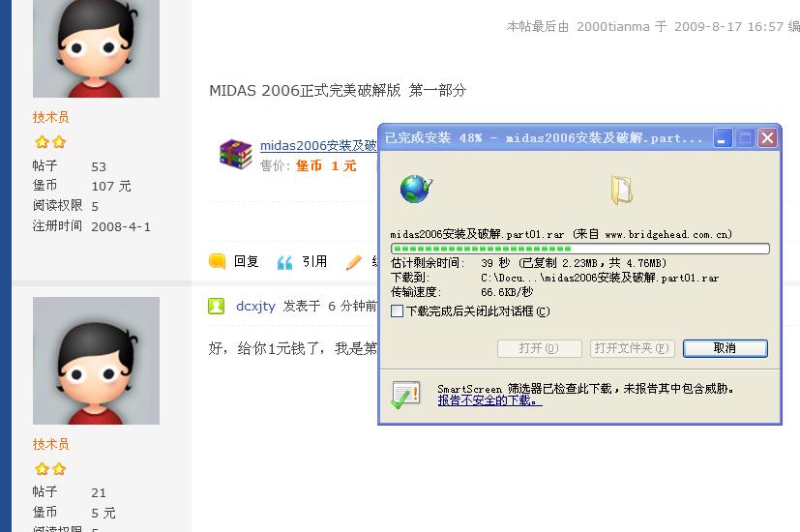
Task: Click the folder icon in download dialog
Action: coord(621,191)
